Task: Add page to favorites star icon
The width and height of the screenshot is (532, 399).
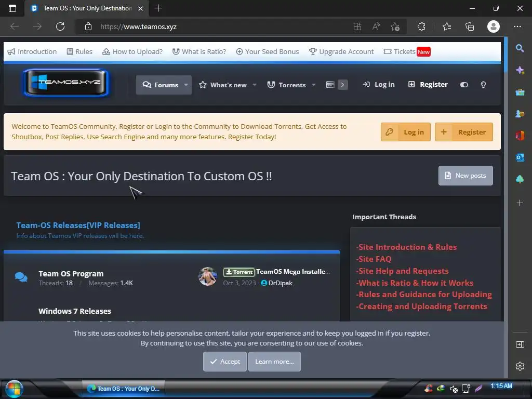Action: click(x=395, y=26)
